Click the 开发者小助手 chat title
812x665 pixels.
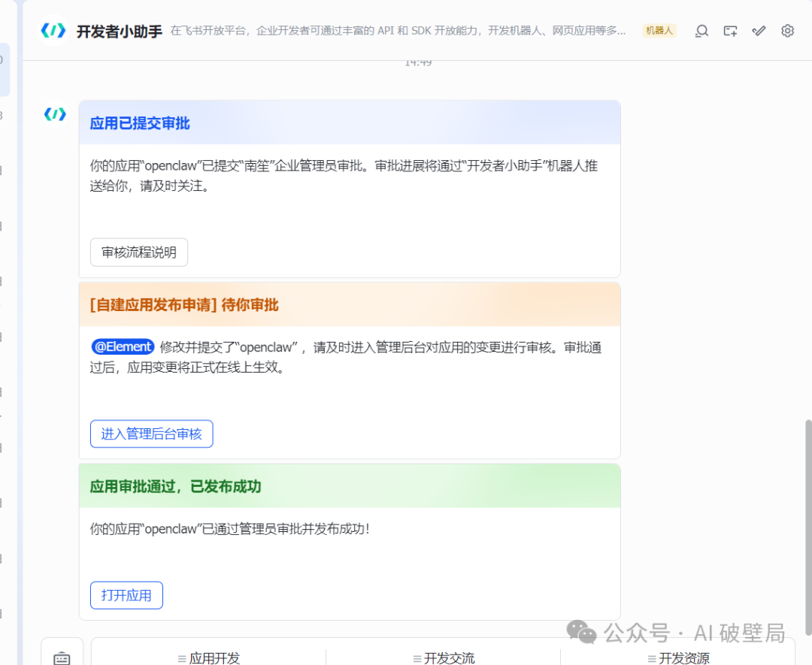120,32
